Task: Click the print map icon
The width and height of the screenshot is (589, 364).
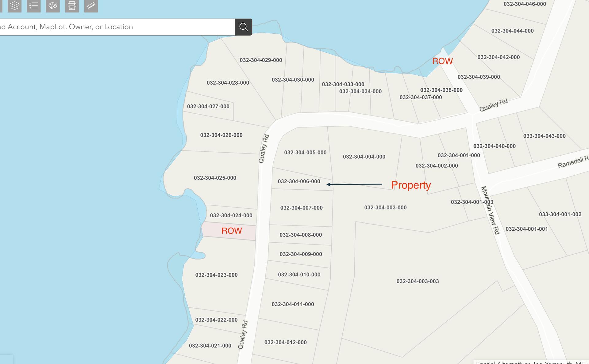Action: 72,6
